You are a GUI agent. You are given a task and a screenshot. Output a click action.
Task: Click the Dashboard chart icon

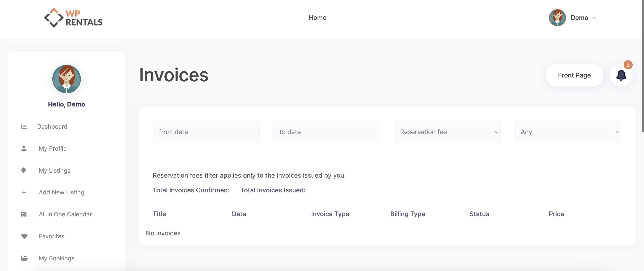pyautogui.click(x=24, y=127)
